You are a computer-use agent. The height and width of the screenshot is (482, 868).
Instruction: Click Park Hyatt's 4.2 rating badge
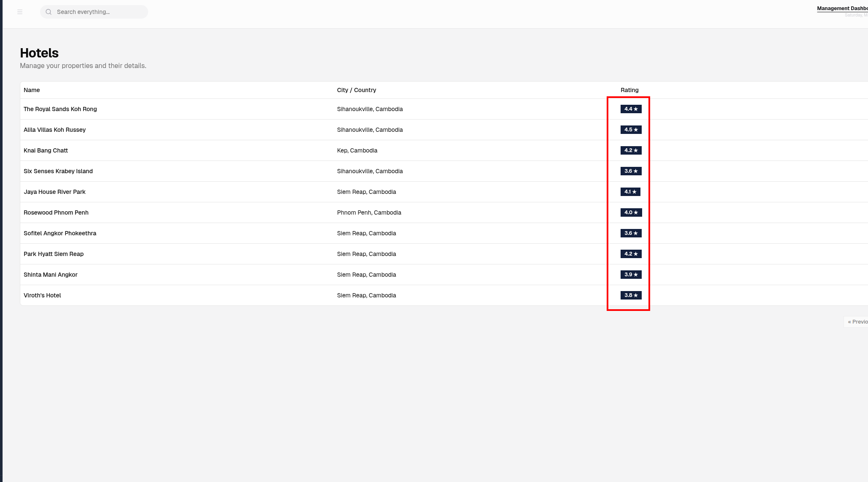point(631,254)
